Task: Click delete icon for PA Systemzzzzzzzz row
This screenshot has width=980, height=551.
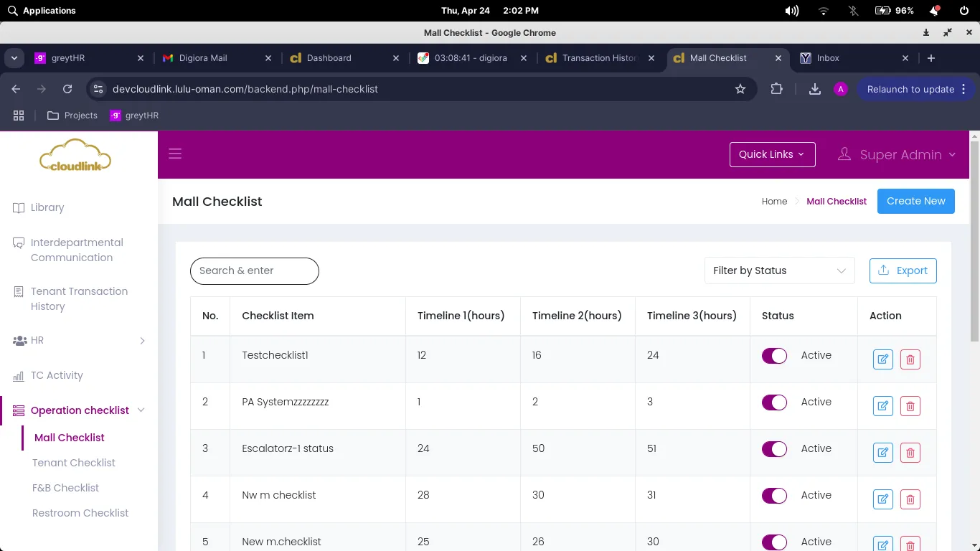Action: (910, 406)
